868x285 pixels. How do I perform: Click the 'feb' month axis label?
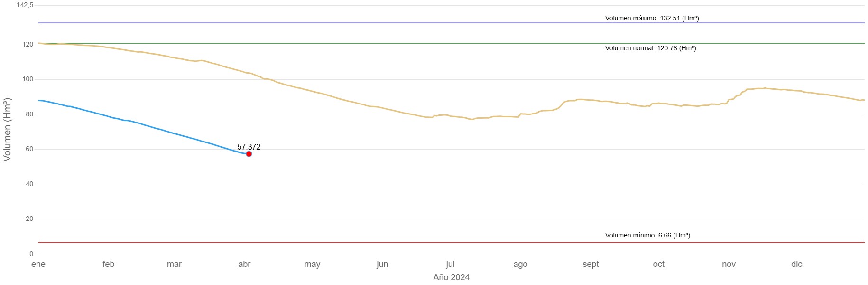(x=108, y=264)
